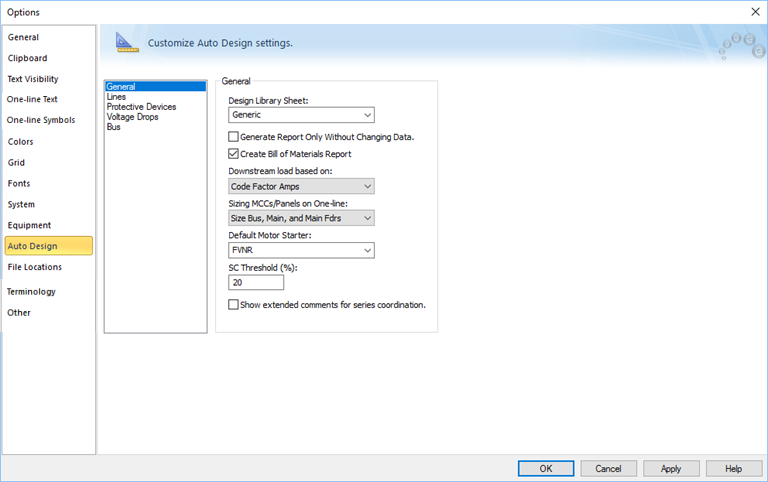
Task: Switch to the Equipment options category
Action: pos(29,225)
